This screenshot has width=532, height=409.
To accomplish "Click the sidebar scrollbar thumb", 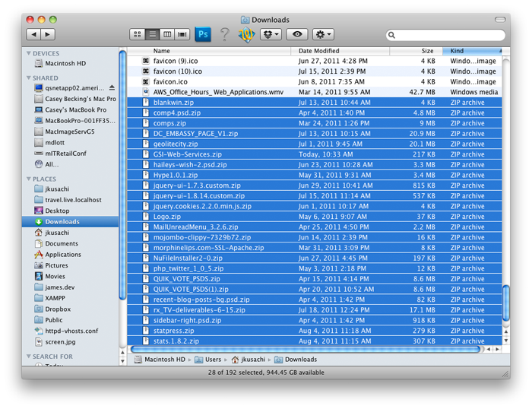I will pyautogui.click(x=123, y=175).
